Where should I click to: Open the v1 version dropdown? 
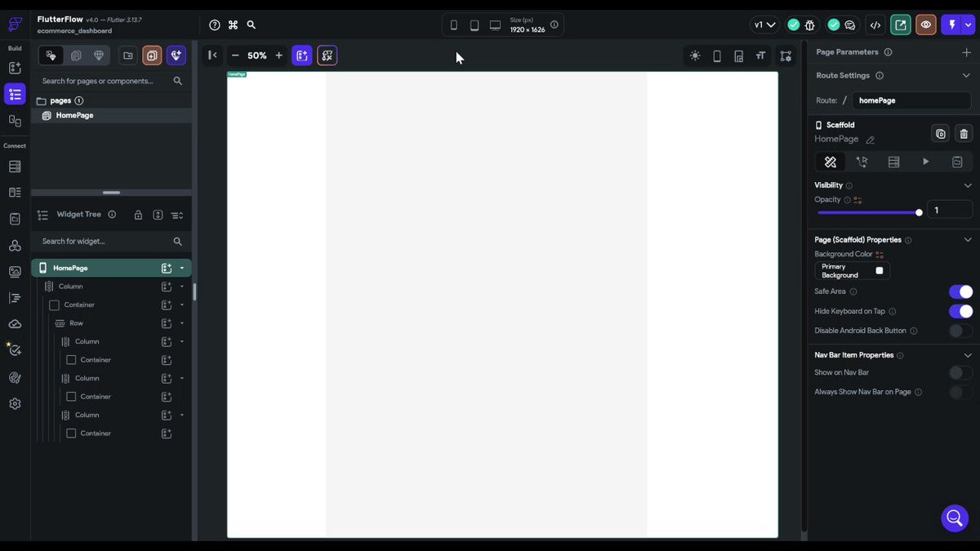(x=764, y=25)
